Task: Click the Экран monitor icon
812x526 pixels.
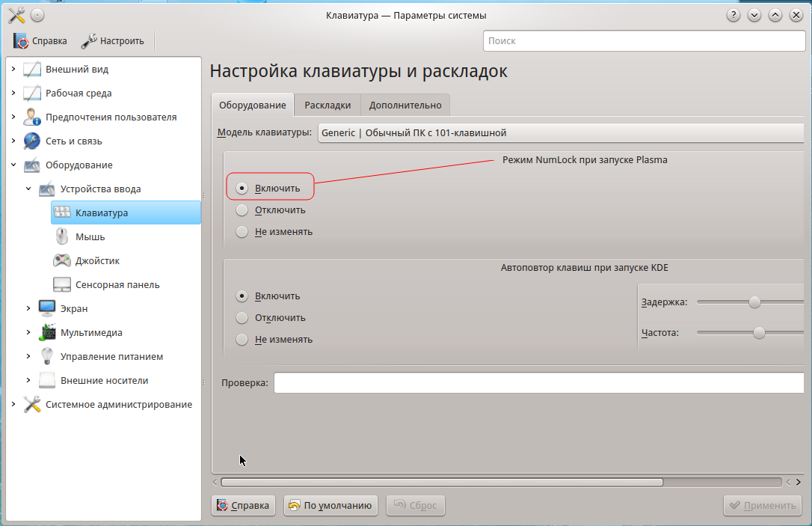Action: pyautogui.click(x=47, y=308)
